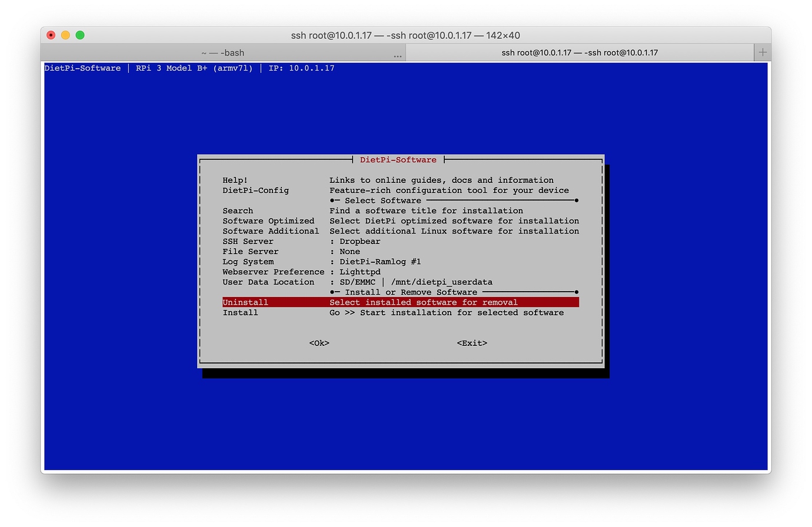The width and height of the screenshot is (812, 527).
Task: Open the SSH Server setting
Action: point(400,241)
